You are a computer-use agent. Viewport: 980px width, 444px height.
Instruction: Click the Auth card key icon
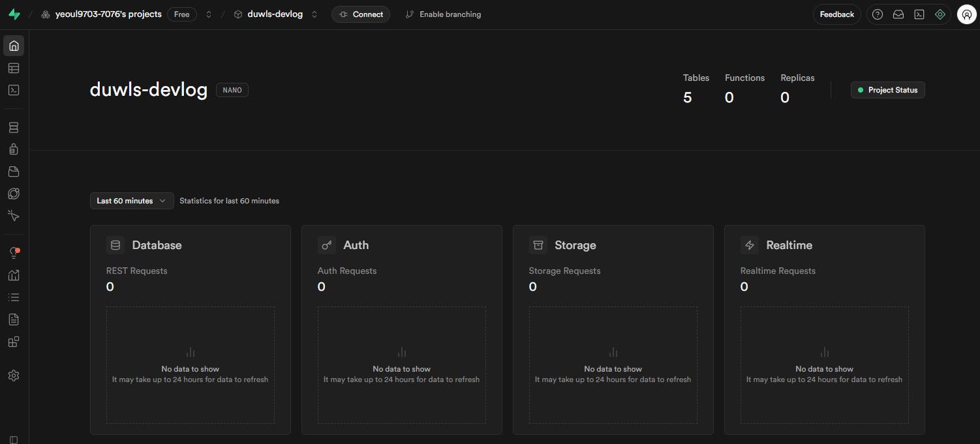pos(327,245)
